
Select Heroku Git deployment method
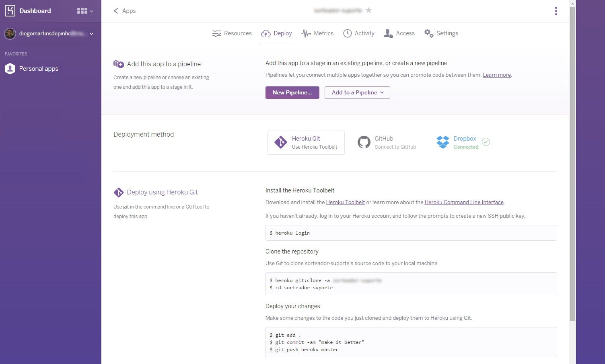[x=306, y=143]
